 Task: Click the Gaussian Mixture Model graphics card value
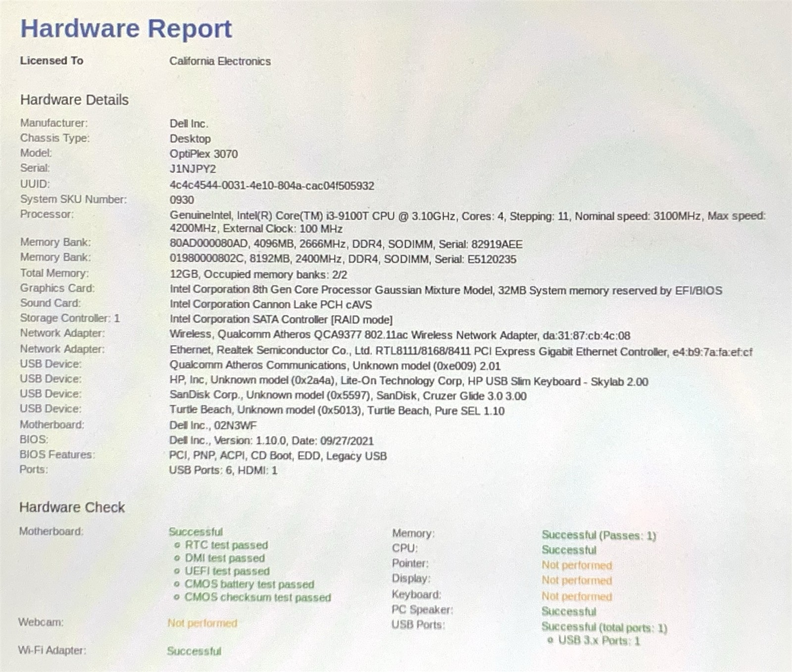445,290
